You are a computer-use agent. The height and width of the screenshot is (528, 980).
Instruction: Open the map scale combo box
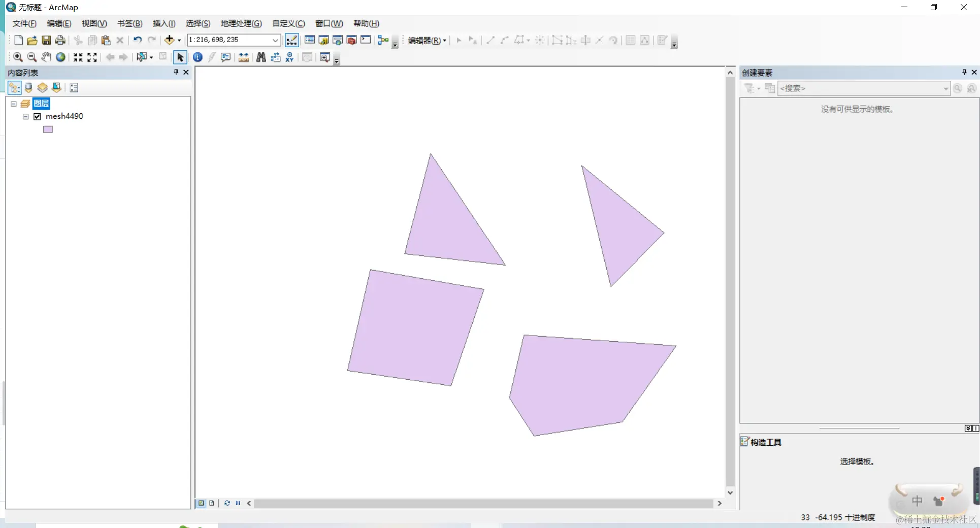pyautogui.click(x=234, y=40)
